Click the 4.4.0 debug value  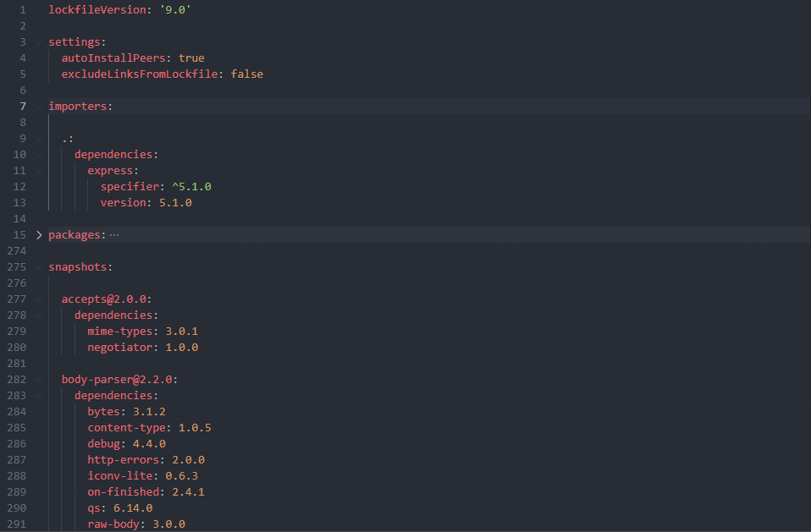coord(149,444)
